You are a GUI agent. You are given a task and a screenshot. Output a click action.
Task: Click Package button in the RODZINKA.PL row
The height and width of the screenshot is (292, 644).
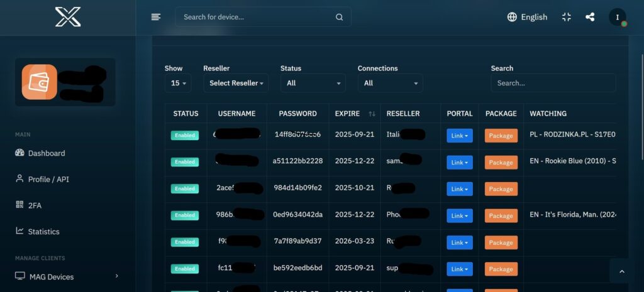coord(501,136)
